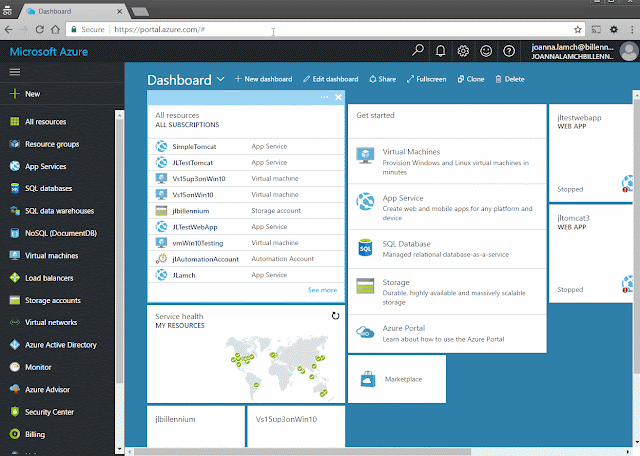Expand the Dashboard name dropdown chevron

(220, 79)
